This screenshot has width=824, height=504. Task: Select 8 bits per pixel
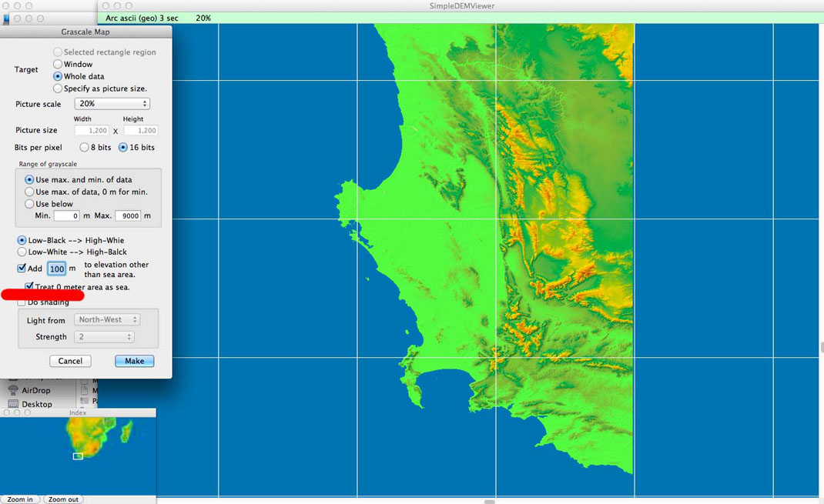(84, 147)
